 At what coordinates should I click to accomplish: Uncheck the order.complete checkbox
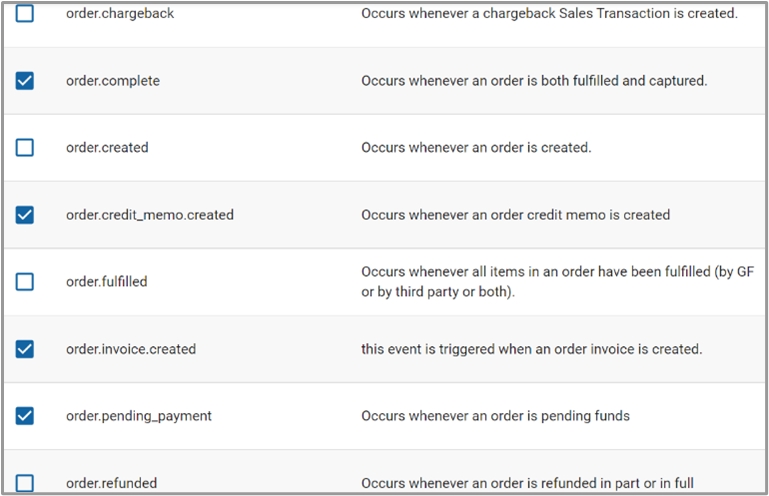pos(25,81)
